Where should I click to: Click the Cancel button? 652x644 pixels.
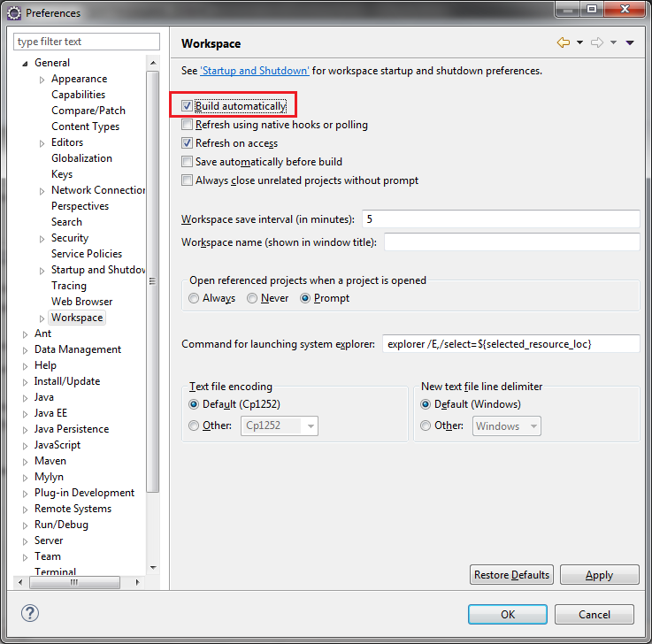click(594, 614)
